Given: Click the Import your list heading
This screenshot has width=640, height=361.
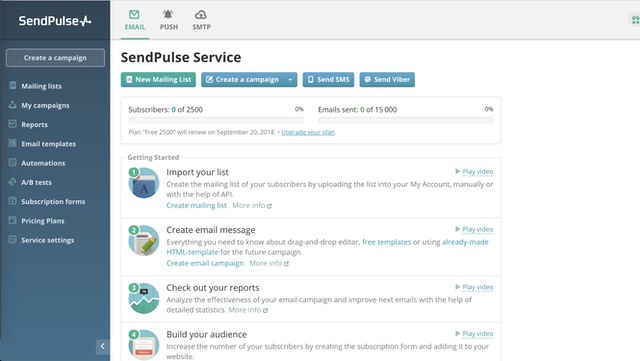Looking at the screenshot, I should (197, 172).
